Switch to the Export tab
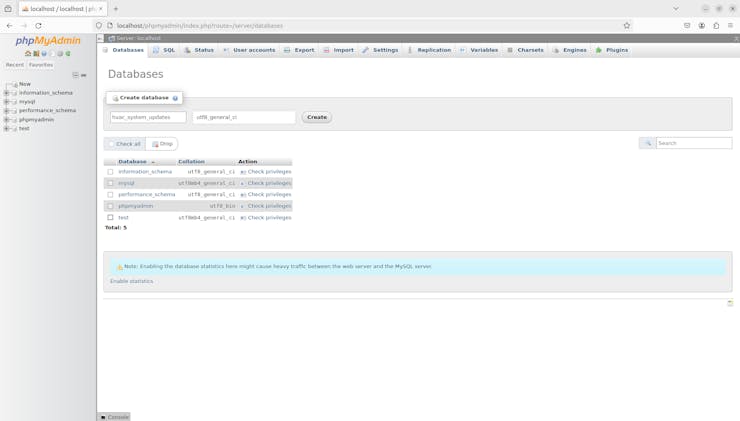The width and height of the screenshot is (740, 421). (299, 50)
